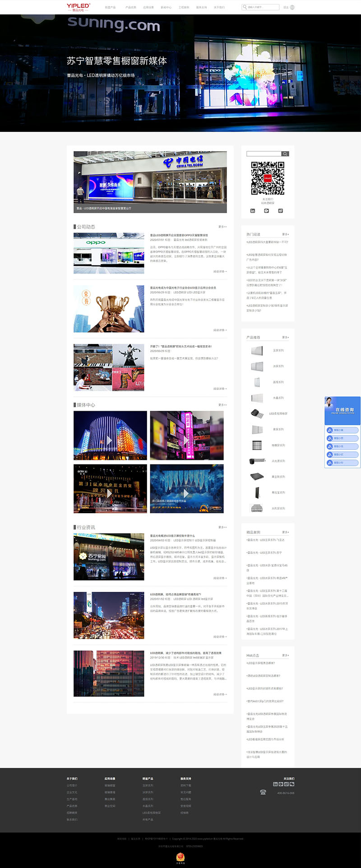Image resolution: width=361 pixels, height=868 pixels.
Task: Click the WeChat icon in footer
Action: pyautogui.click(x=292, y=784)
